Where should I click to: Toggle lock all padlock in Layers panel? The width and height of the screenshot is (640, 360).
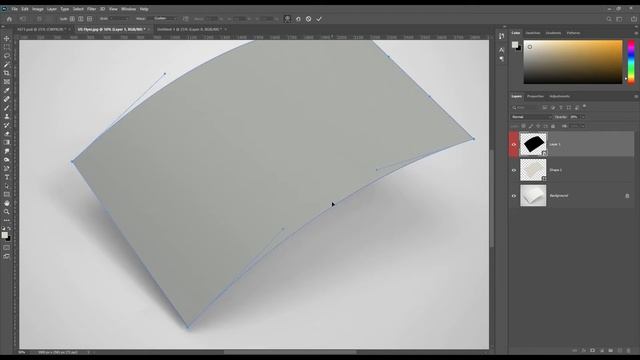(553, 126)
